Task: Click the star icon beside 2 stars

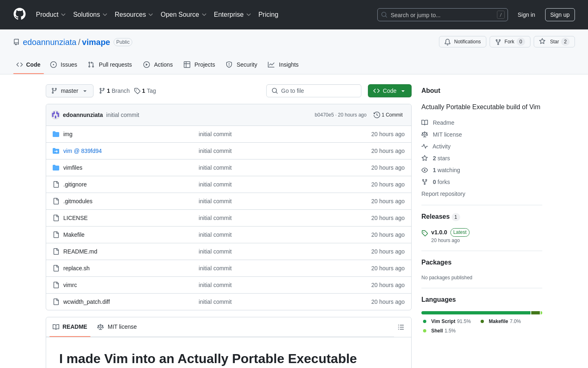Action: [425, 158]
